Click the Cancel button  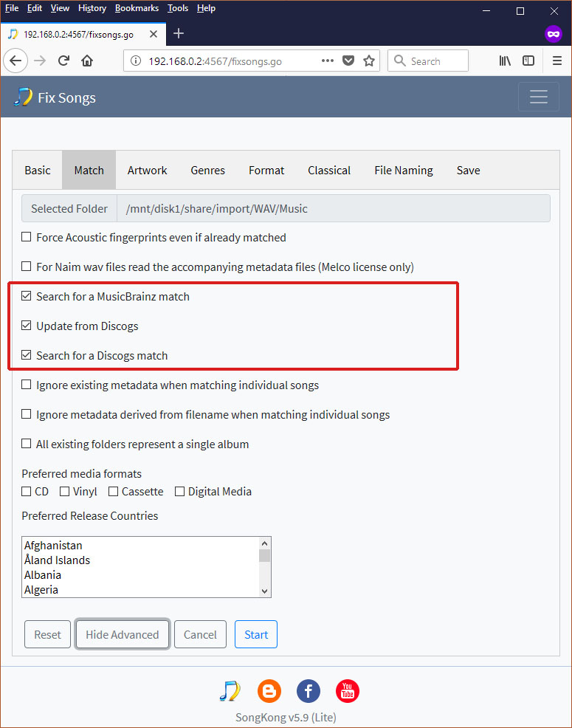tap(200, 634)
